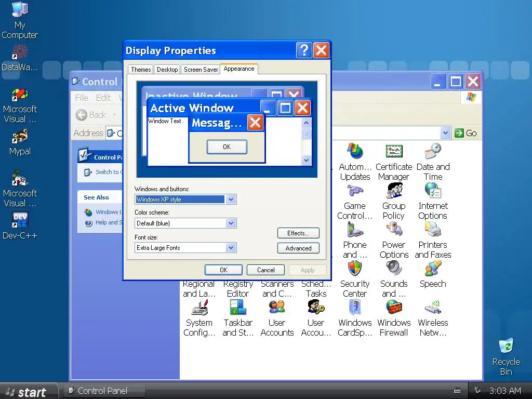Switch to the Themes tab
Image resolution: width=532 pixels, height=399 pixels.
(x=141, y=70)
